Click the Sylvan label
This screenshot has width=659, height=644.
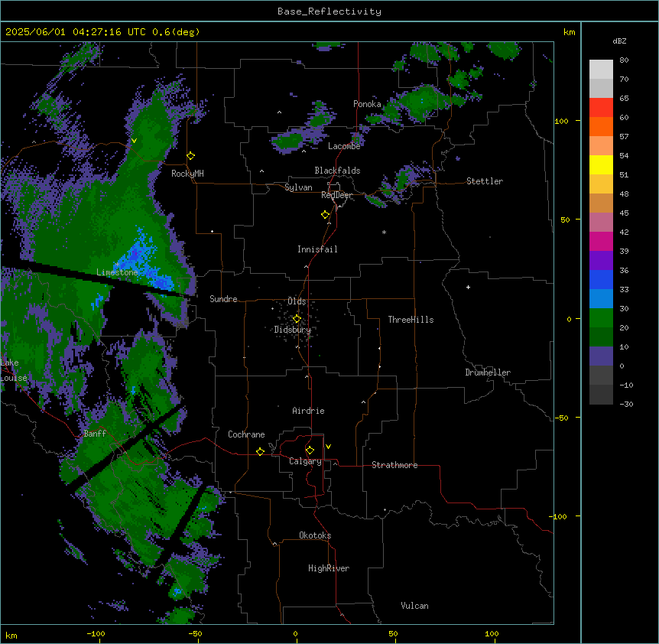[298, 187]
